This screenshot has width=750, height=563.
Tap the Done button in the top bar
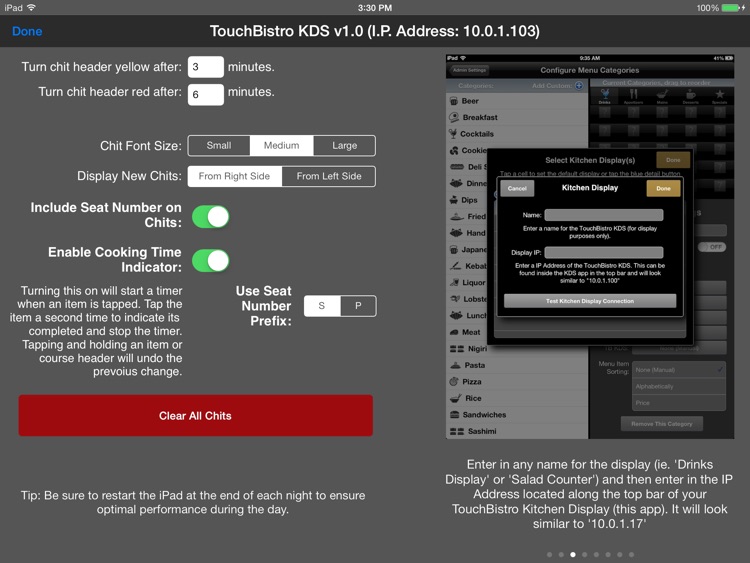[27, 32]
